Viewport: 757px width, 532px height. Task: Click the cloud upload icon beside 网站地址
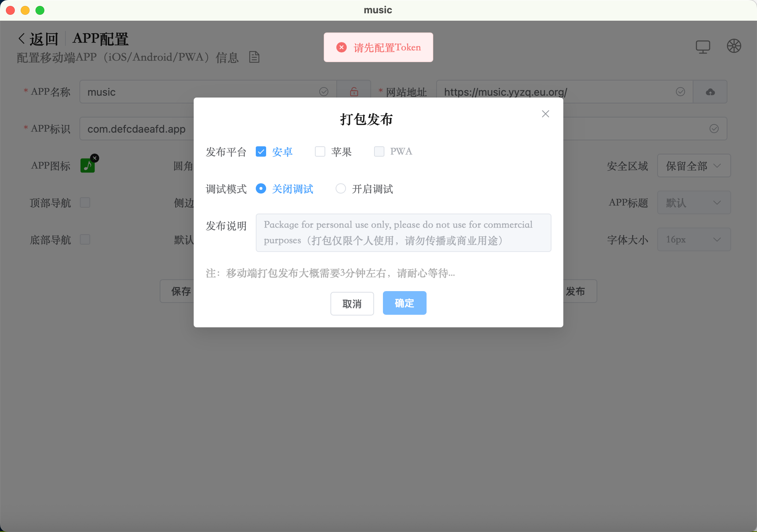point(710,92)
